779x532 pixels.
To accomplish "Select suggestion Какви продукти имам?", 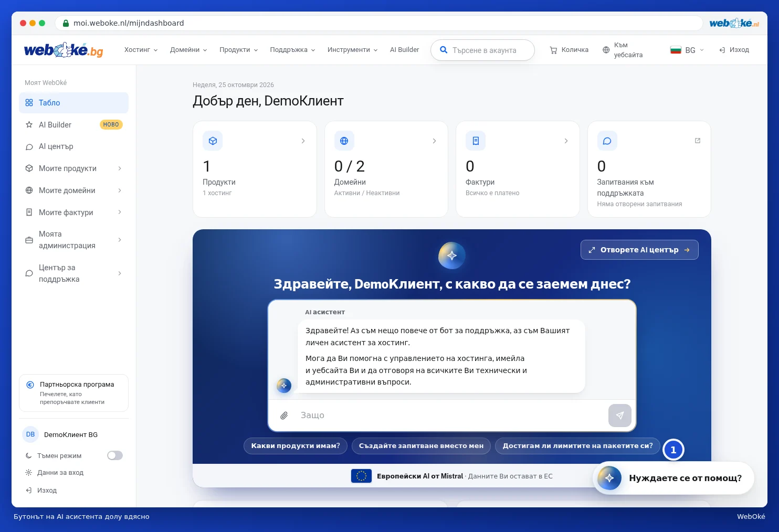I will [296, 446].
